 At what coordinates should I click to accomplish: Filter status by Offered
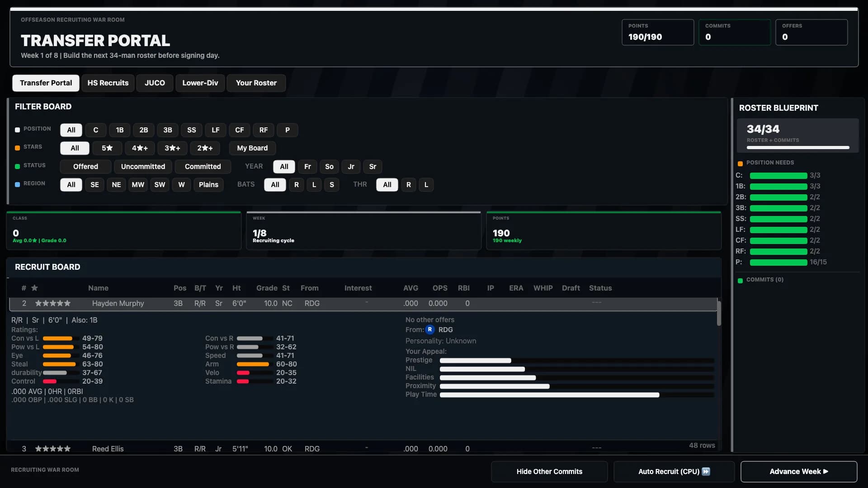coord(85,167)
